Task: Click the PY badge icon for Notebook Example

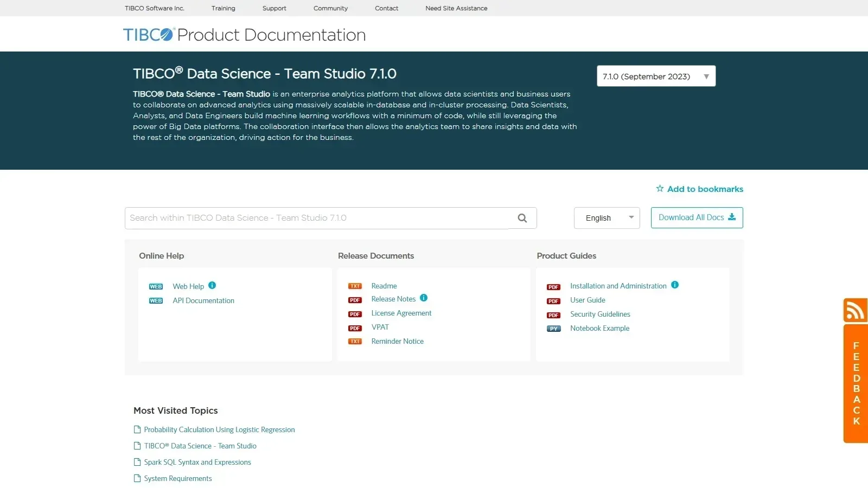Action: 553,329
